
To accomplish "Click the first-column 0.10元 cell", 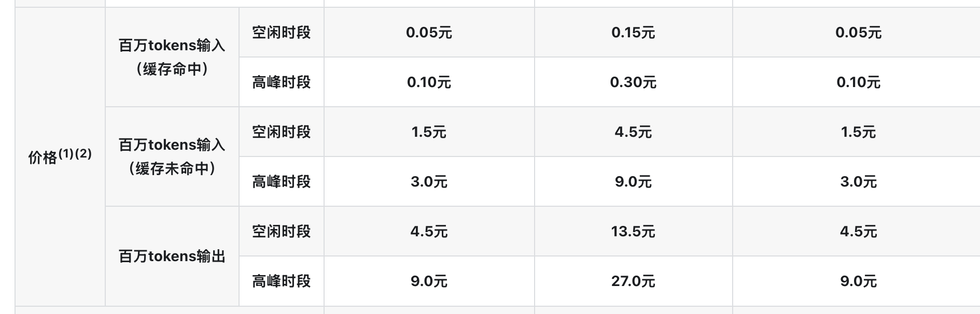I will tap(429, 82).
